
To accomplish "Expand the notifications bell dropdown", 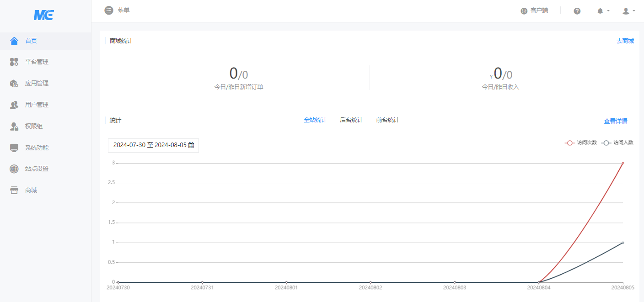I will point(603,11).
